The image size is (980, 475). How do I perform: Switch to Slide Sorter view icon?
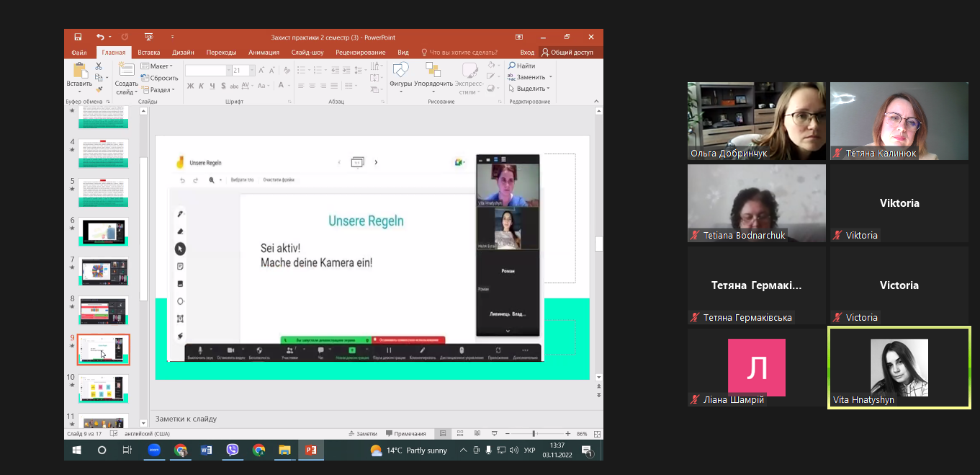pos(459,434)
